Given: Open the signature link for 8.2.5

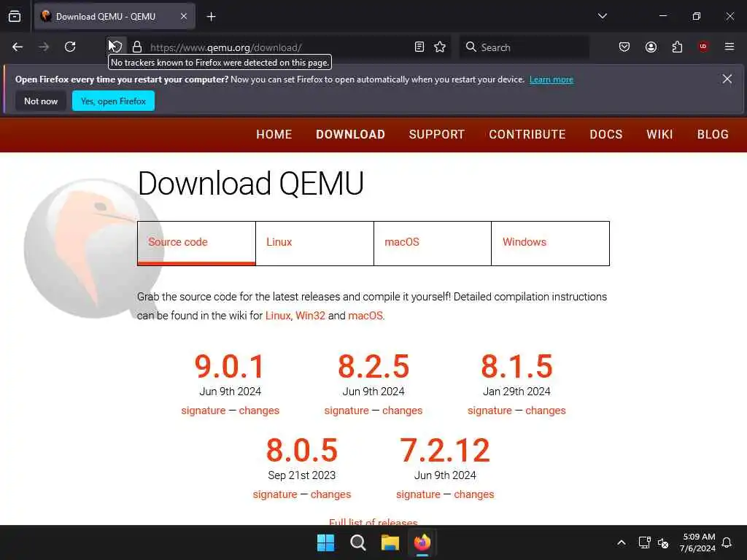Looking at the screenshot, I should click(347, 411).
